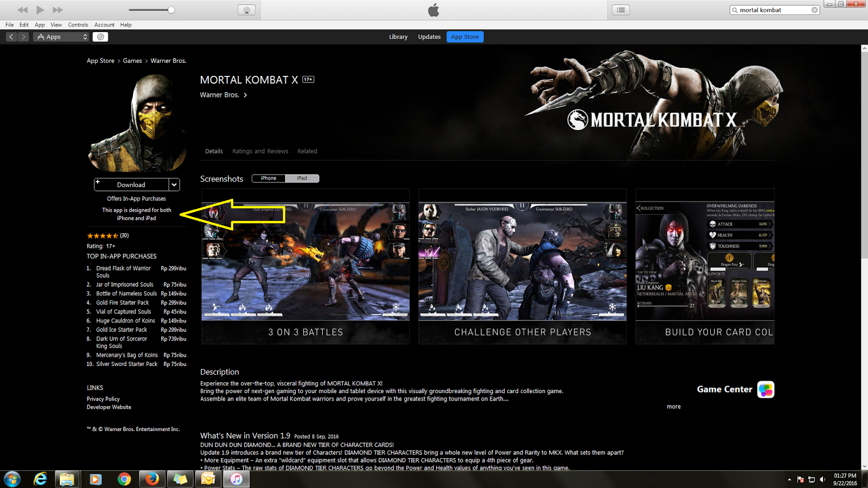Screen dimensions: 868x488
Task: Open the Warner Bros. breadcrumb link
Action: coord(168,61)
